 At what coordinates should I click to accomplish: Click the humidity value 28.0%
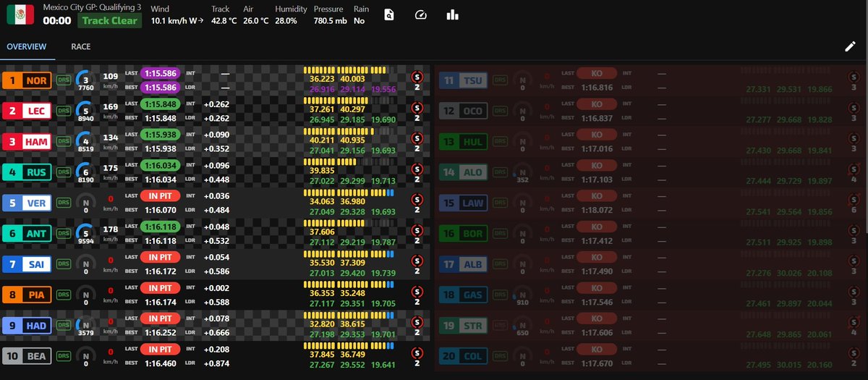click(x=286, y=20)
